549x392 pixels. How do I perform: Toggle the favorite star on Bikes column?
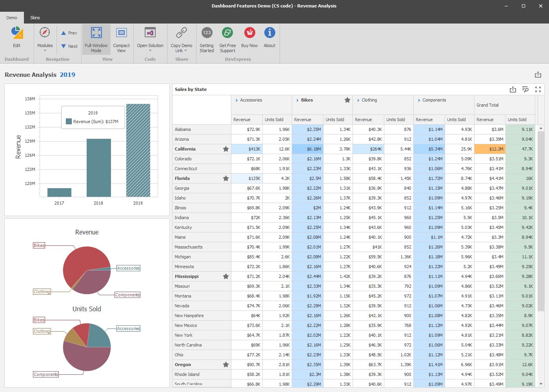pyautogui.click(x=347, y=100)
